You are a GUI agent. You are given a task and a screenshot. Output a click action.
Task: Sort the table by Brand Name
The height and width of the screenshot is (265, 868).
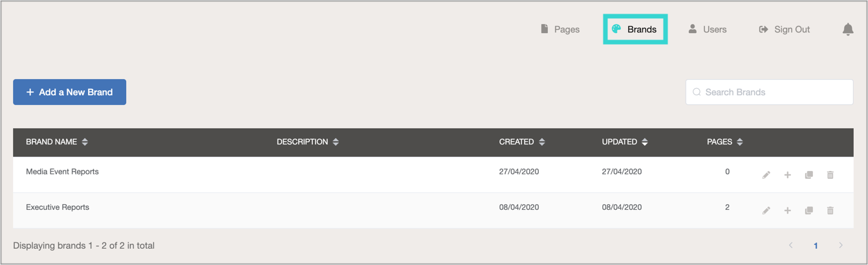coord(85,142)
